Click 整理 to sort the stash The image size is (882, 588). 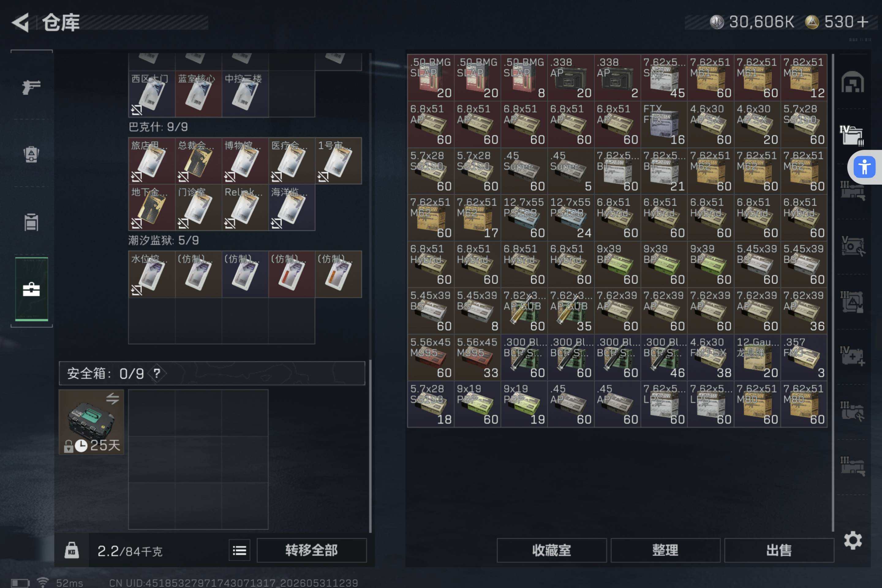[665, 550]
